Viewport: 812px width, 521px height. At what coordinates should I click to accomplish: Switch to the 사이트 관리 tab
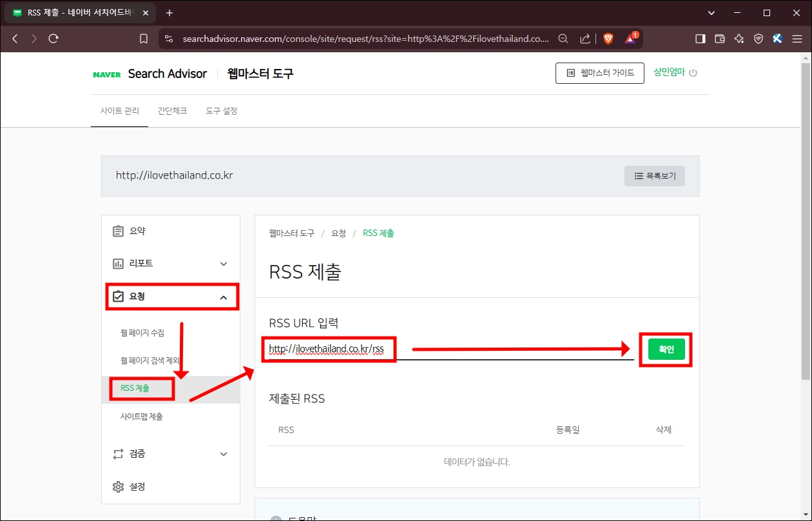coord(119,111)
